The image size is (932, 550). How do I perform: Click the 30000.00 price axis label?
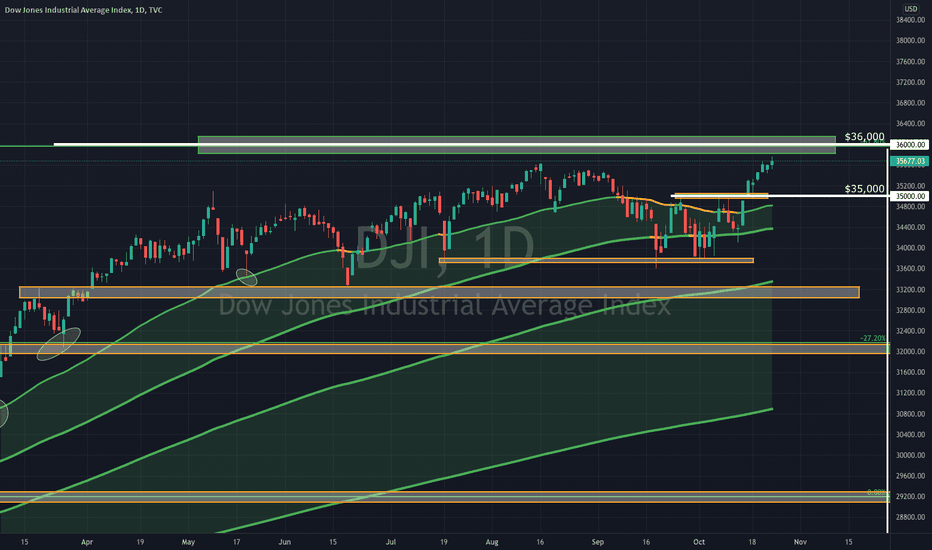point(910,455)
